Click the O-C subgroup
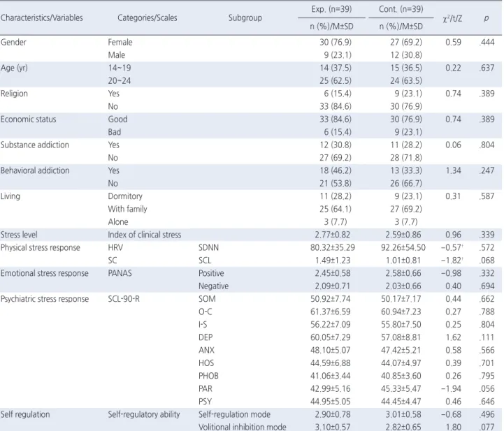The height and width of the screenshot is (431, 504). click(205, 312)
